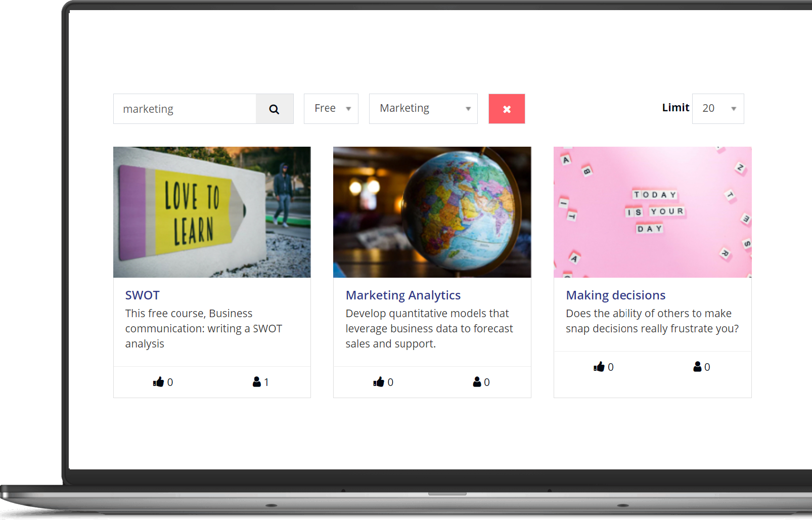
Task: Like the Marketing Analytics course
Action: click(379, 382)
